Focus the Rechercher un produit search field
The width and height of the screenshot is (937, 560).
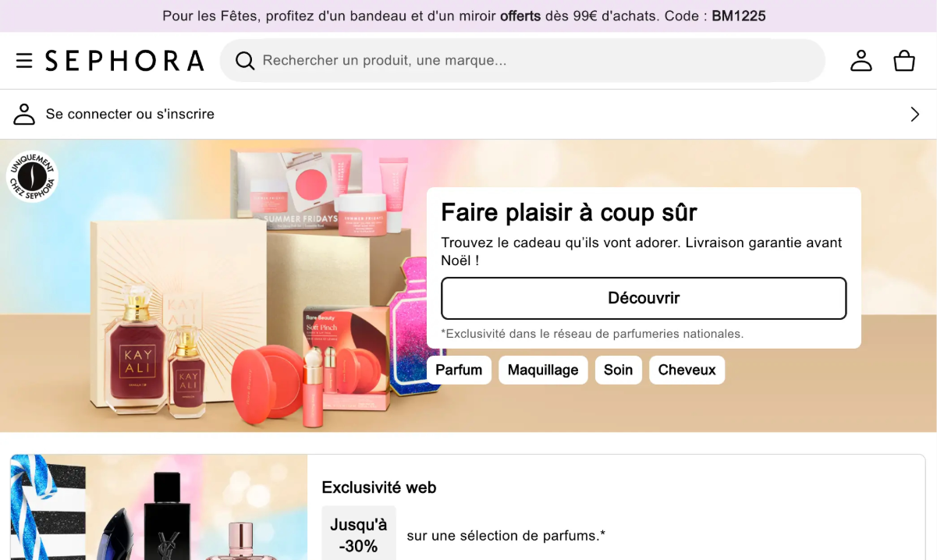point(523,61)
